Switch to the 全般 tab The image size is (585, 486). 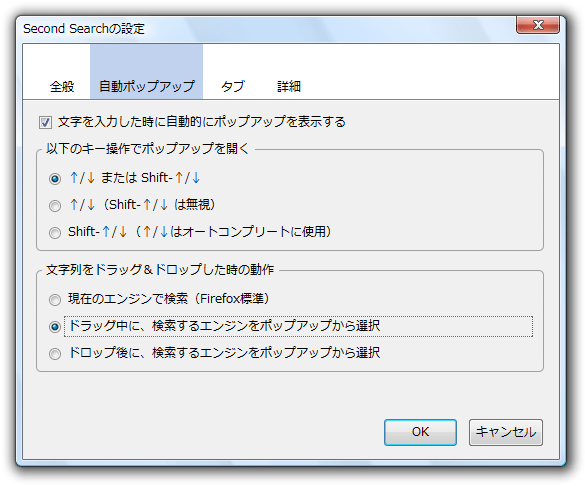62,87
